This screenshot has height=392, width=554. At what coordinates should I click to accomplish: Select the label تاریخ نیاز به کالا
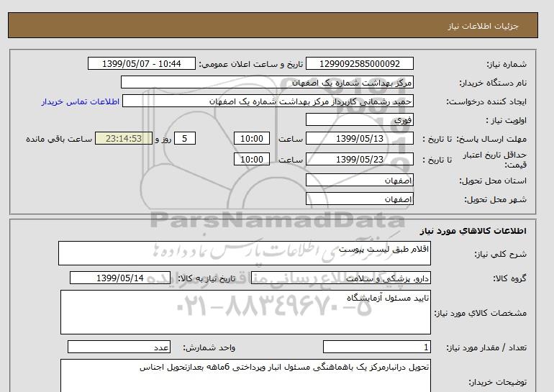click(206, 278)
